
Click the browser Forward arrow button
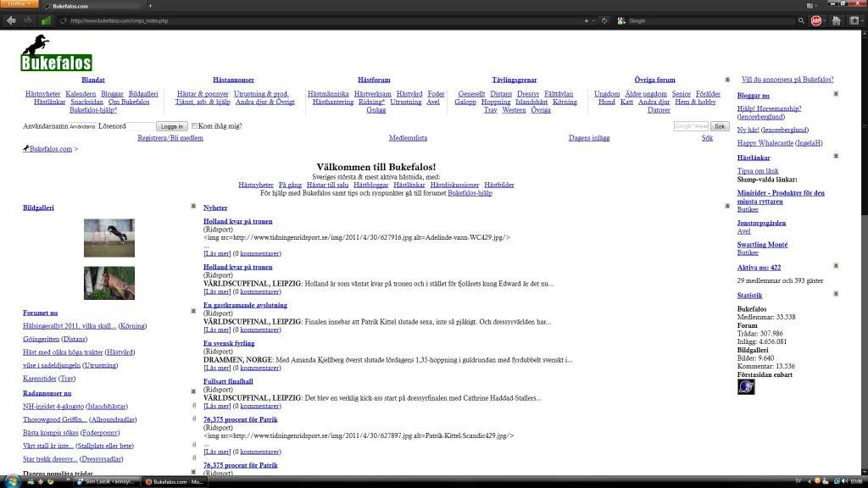[x=27, y=20]
